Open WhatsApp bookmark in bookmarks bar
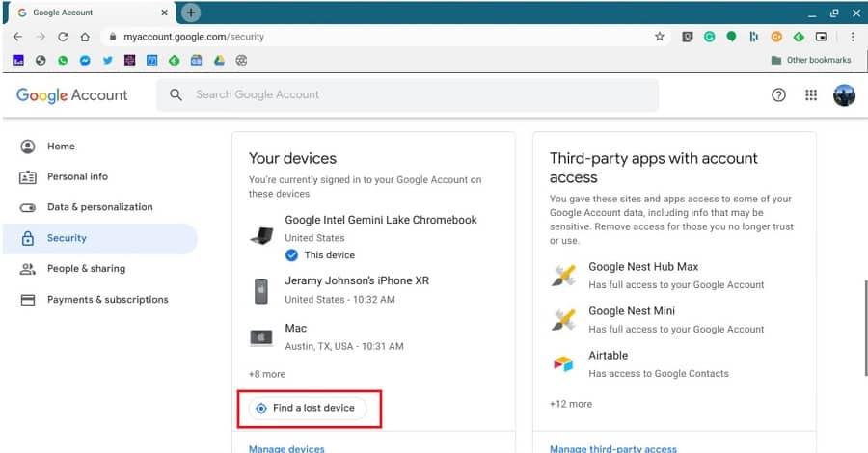This screenshot has width=868, height=453. click(x=63, y=61)
